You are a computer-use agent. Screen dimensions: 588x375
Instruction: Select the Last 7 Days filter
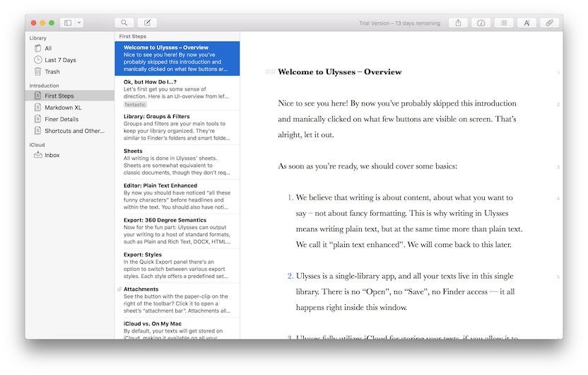(x=60, y=60)
